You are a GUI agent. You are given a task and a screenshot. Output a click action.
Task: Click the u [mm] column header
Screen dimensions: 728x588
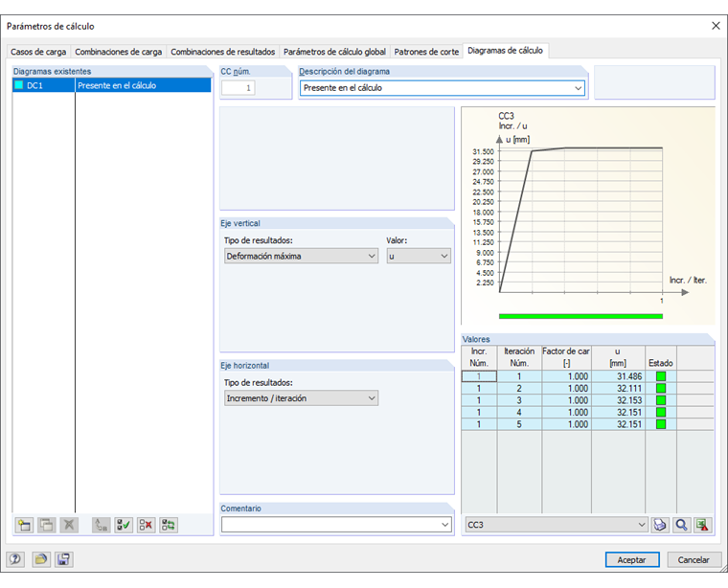click(x=618, y=357)
